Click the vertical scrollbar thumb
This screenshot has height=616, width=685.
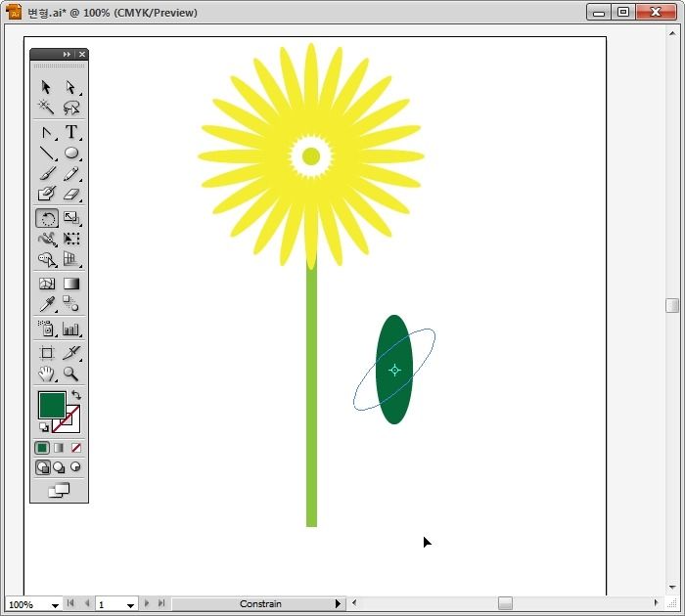(x=672, y=306)
